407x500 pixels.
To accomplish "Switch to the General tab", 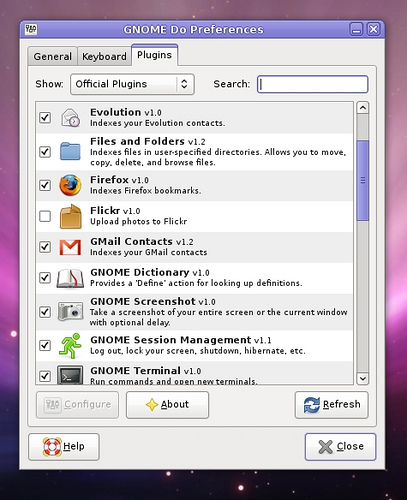I will coord(53,56).
